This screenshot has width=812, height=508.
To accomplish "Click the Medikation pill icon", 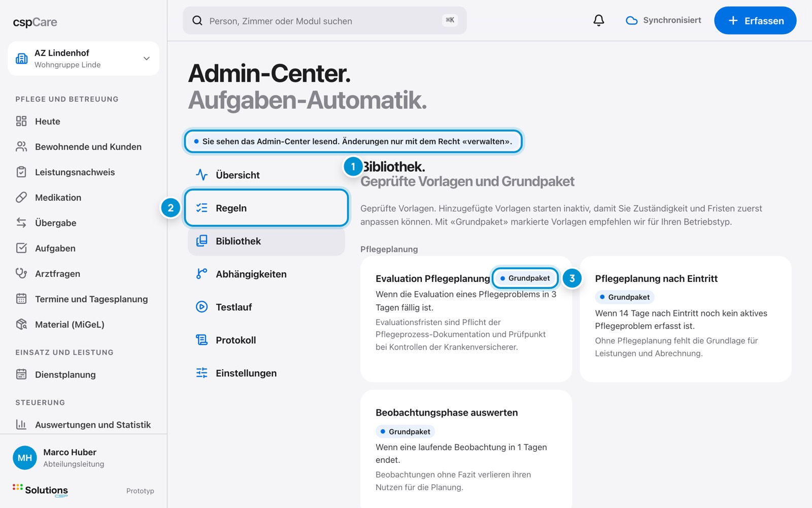I will [x=21, y=197].
